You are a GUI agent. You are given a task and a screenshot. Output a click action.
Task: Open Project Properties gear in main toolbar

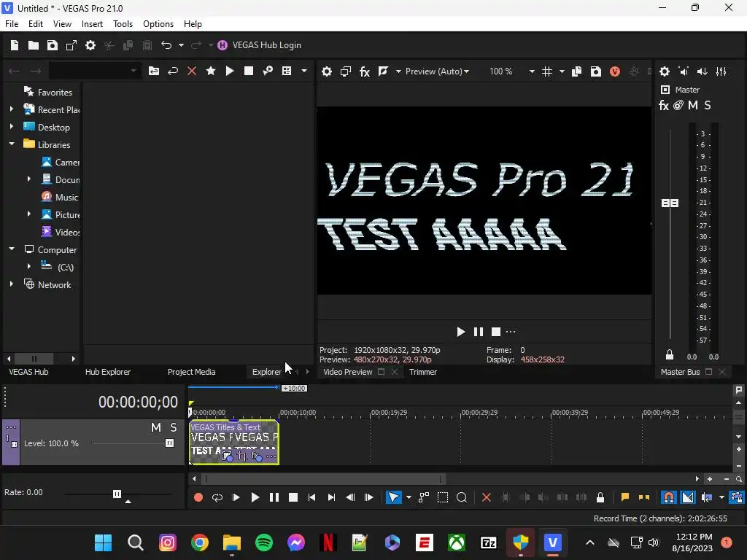click(90, 45)
